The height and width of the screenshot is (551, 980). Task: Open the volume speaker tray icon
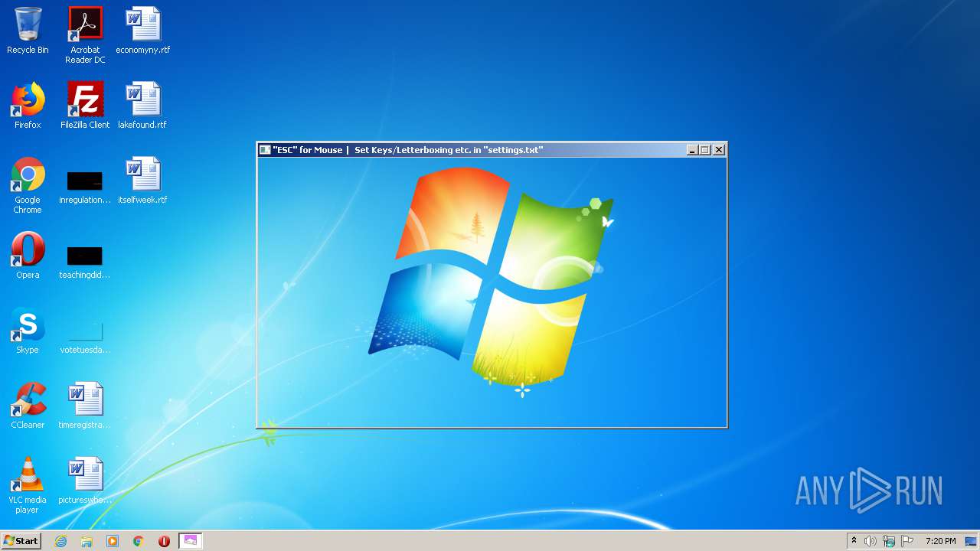(871, 541)
